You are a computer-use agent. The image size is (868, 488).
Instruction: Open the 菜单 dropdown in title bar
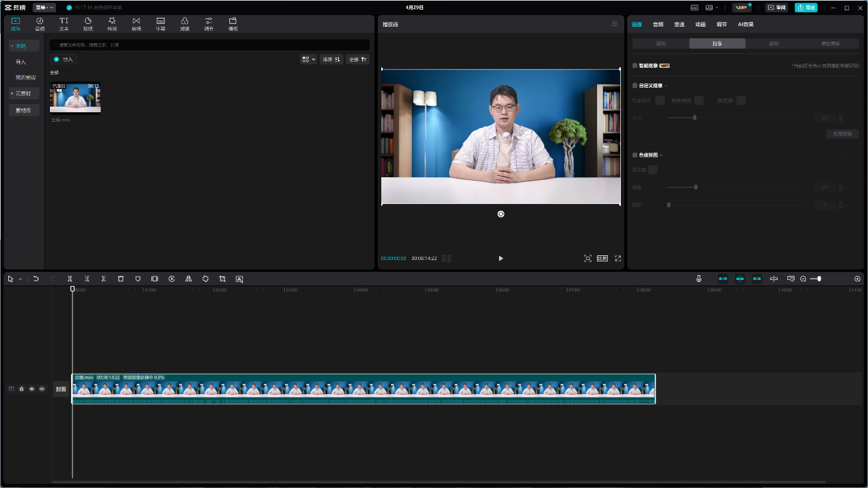[44, 8]
